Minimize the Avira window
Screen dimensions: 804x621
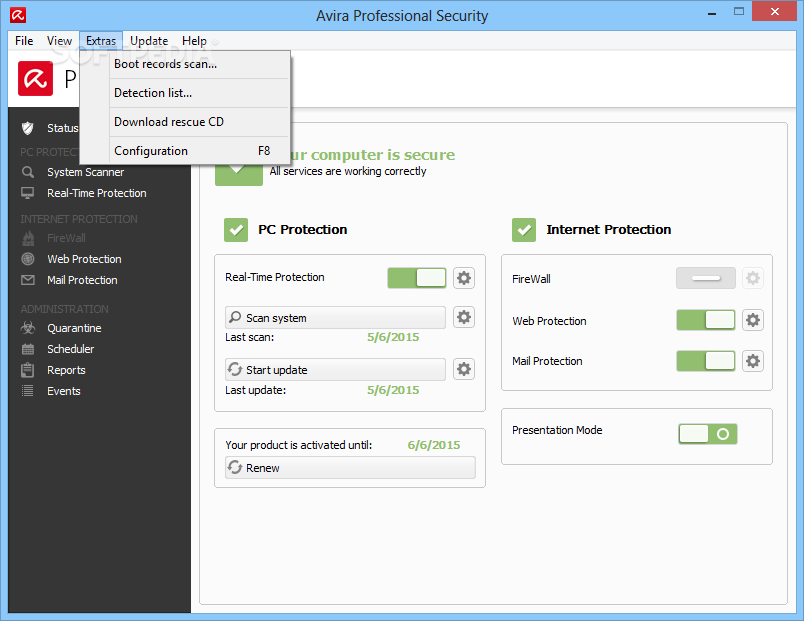[x=712, y=13]
